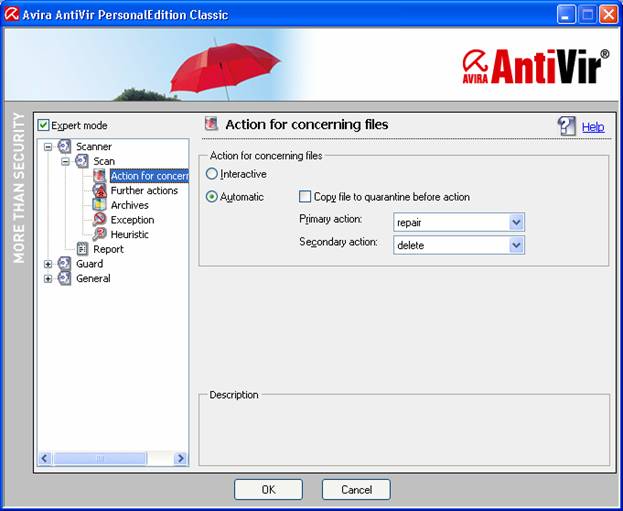Open the Help link
Image resolution: width=623 pixels, height=511 pixels.
click(x=593, y=127)
